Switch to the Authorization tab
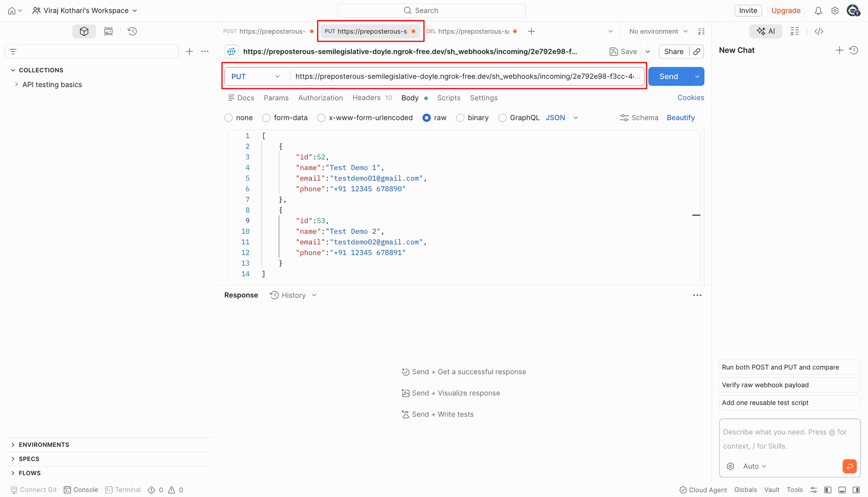This screenshot has height=497, width=868. click(x=321, y=98)
